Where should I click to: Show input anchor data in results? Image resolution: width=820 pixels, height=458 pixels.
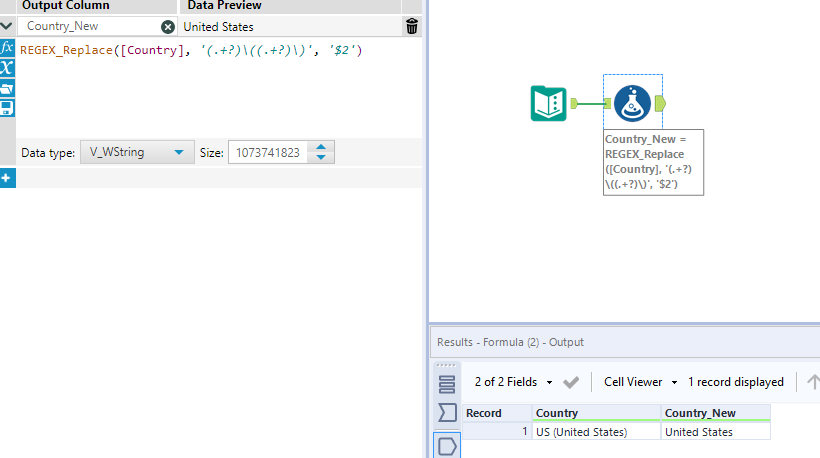click(447, 413)
